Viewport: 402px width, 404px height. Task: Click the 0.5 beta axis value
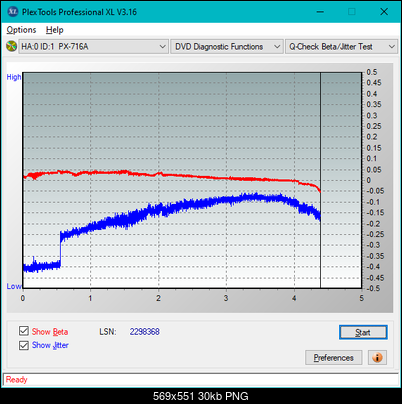pos(372,72)
